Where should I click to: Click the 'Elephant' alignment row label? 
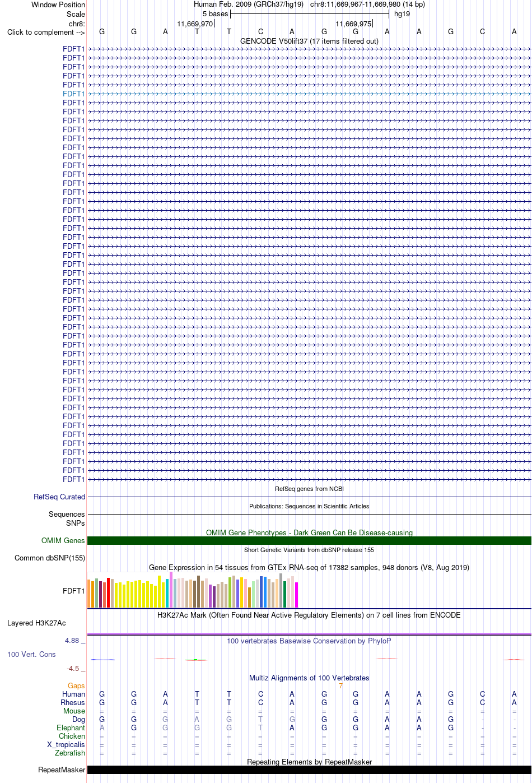pos(71,728)
